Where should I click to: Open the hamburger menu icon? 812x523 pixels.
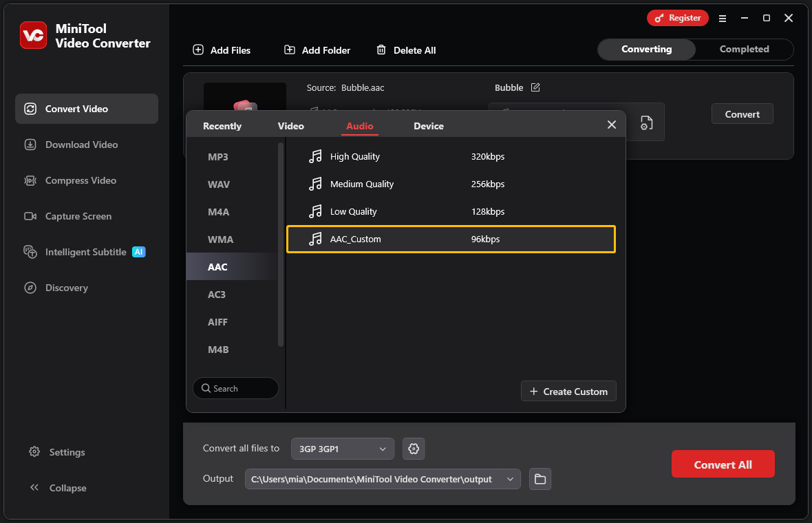(723, 18)
